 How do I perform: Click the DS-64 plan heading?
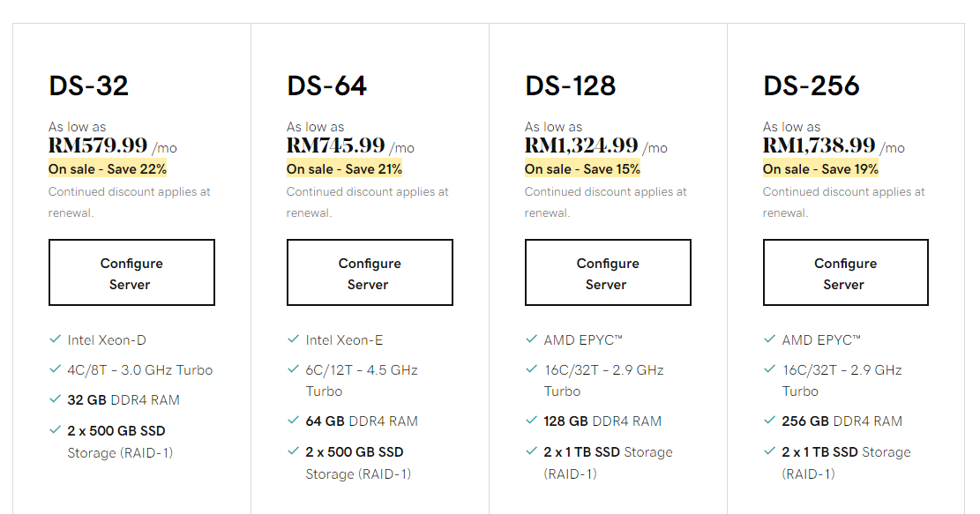[x=327, y=86]
